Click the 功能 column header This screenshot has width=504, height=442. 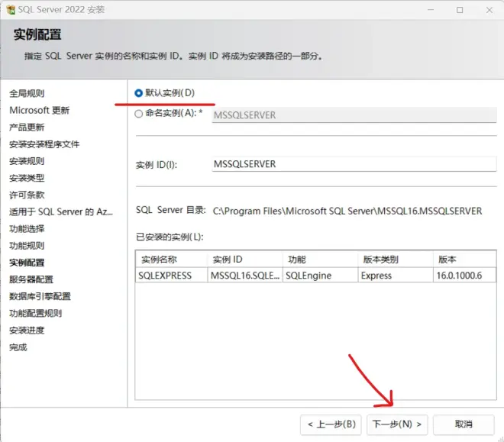tap(321, 260)
